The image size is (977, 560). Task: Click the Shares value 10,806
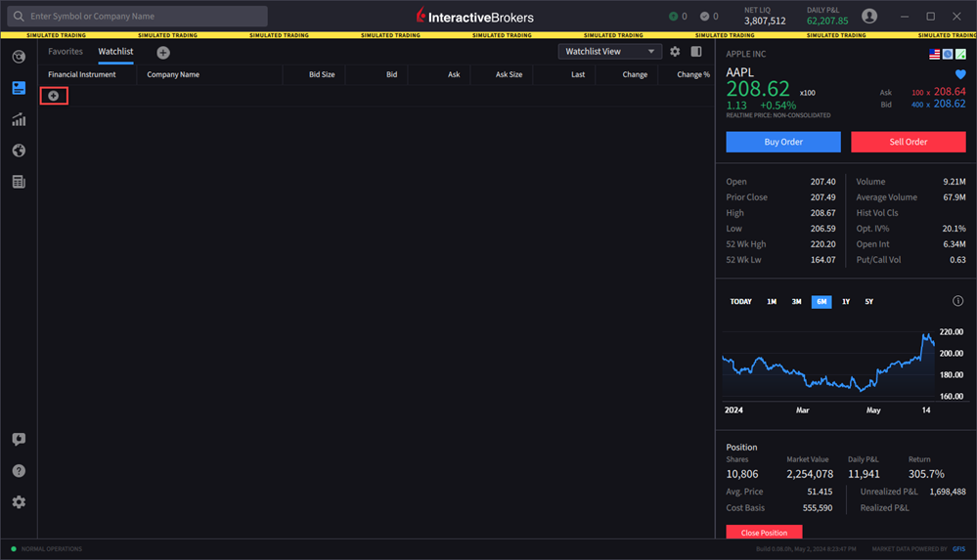coord(742,475)
